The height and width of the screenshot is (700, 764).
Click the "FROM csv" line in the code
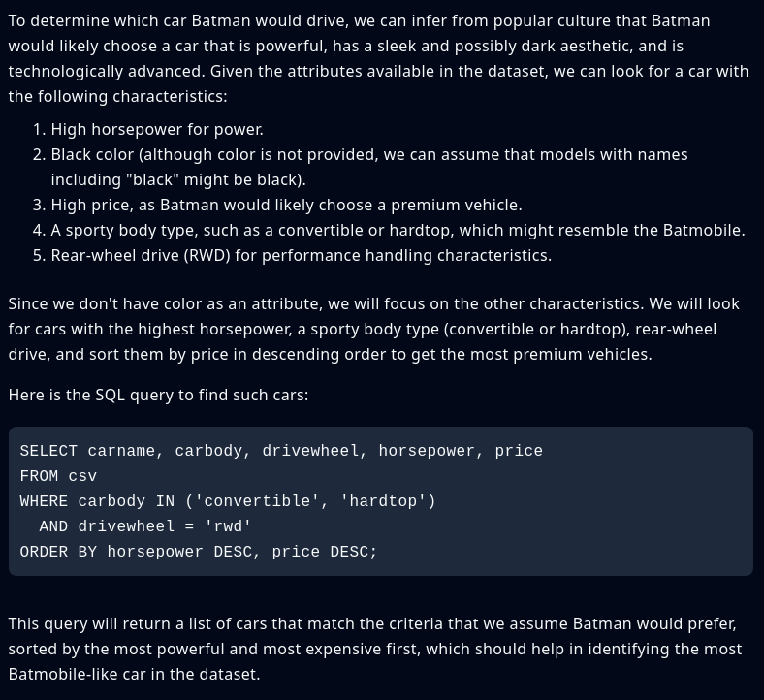tap(58, 476)
